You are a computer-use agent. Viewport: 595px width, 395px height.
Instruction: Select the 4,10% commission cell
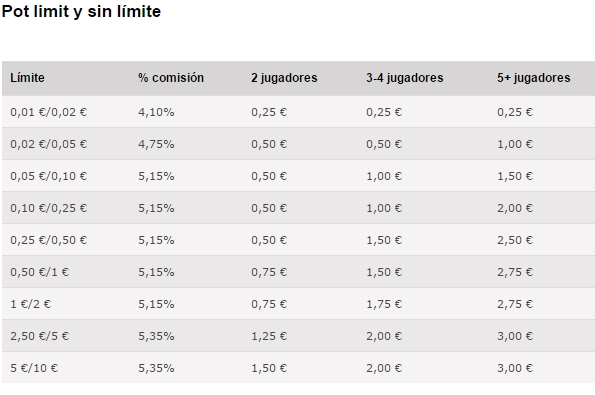pyautogui.click(x=156, y=112)
